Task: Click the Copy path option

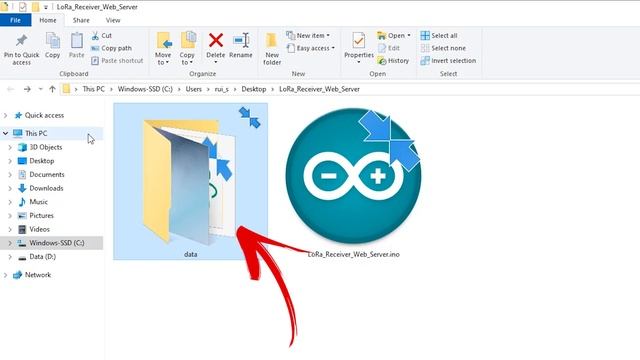Action: (111, 48)
